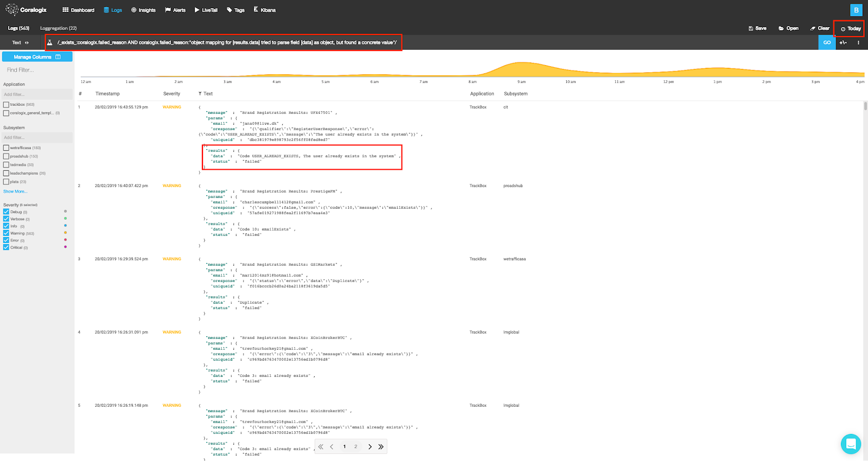Open the three-dot query options menu
This screenshot has width=868, height=461.
[858, 42]
